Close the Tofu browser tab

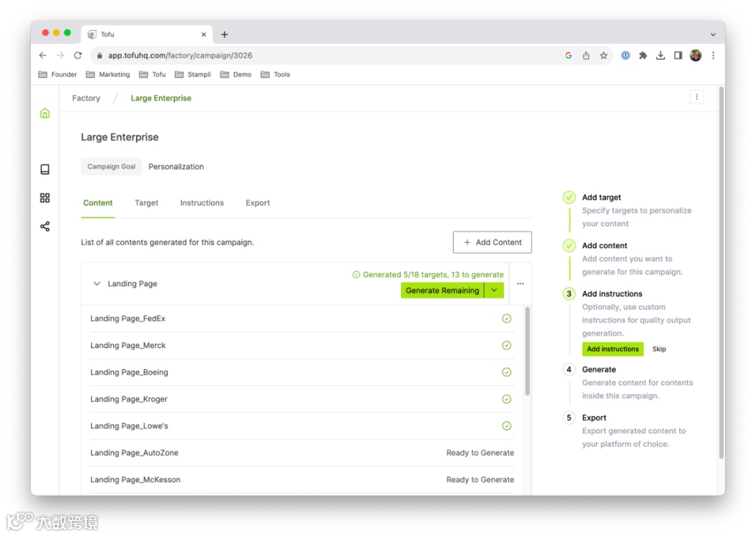(x=204, y=34)
